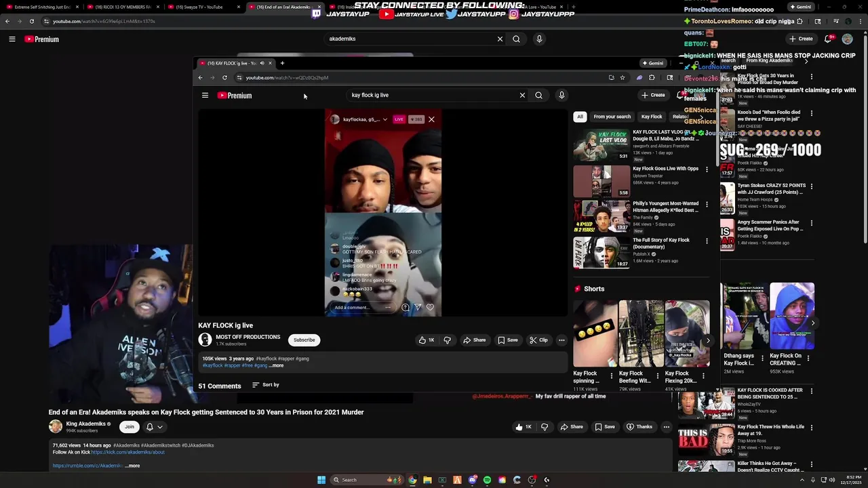
Task: Click the Create button in the front window
Action: [x=654, y=95]
